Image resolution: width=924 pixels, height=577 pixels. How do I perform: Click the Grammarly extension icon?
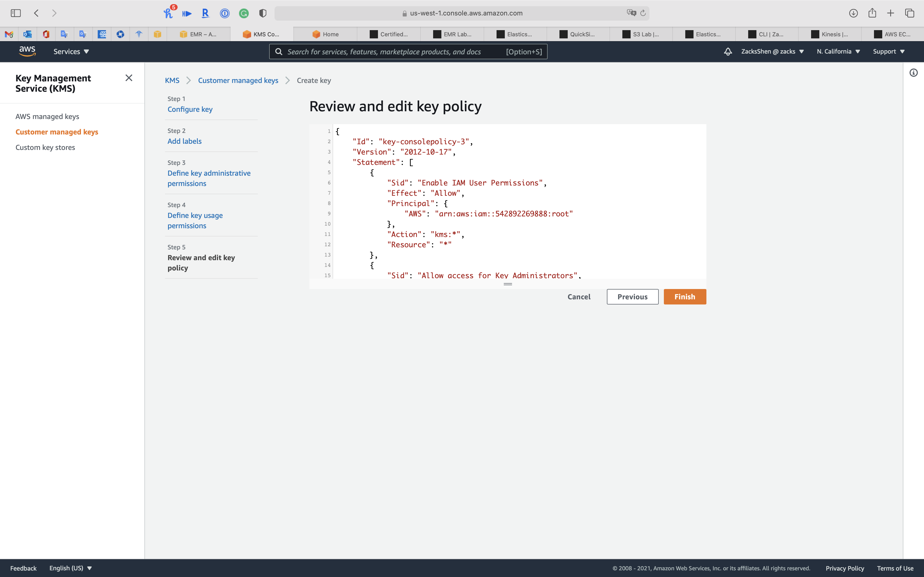pos(244,13)
